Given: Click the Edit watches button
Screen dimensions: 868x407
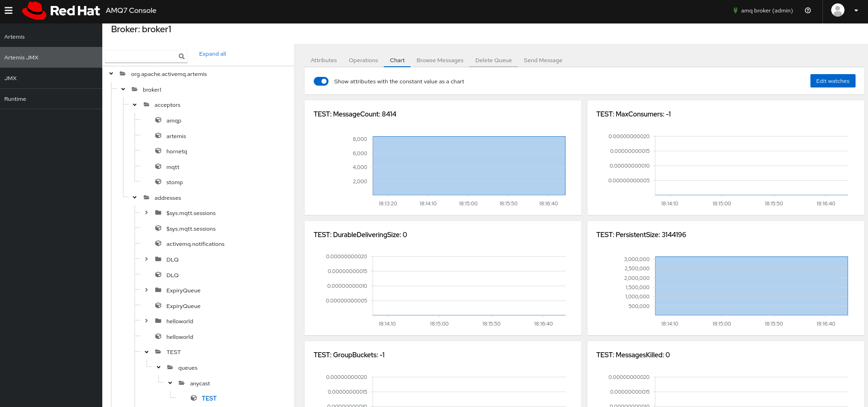Looking at the screenshot, I should 832,81.
